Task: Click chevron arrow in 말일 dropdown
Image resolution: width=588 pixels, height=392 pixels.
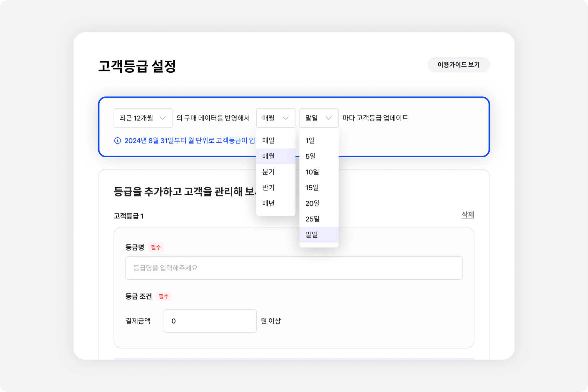Action: point(329,118)
